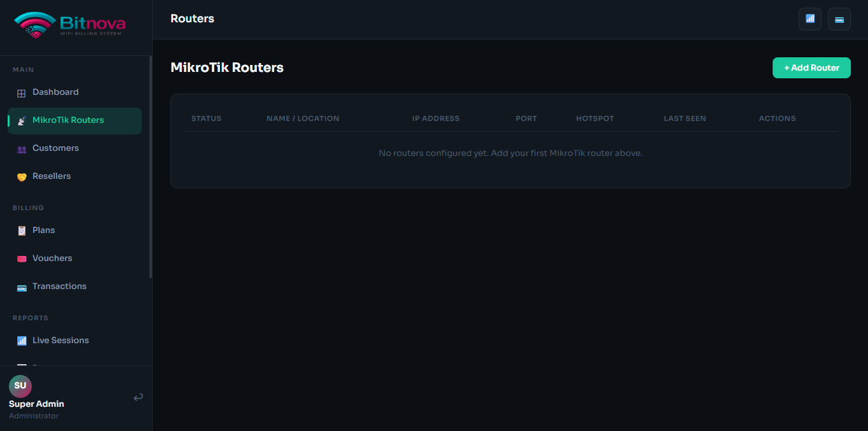Select MikroTik Routers in sidebar

74,120
